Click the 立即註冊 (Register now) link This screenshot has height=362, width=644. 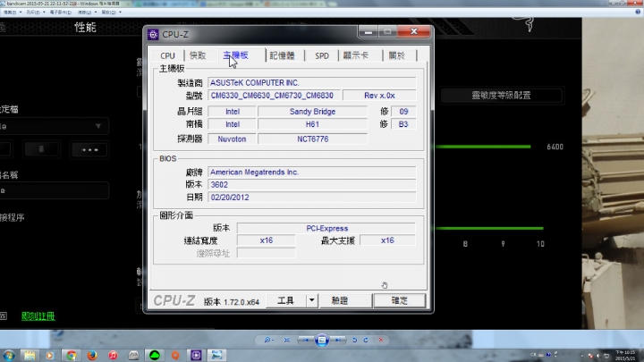pyautogui.click(x=38, y=316)
